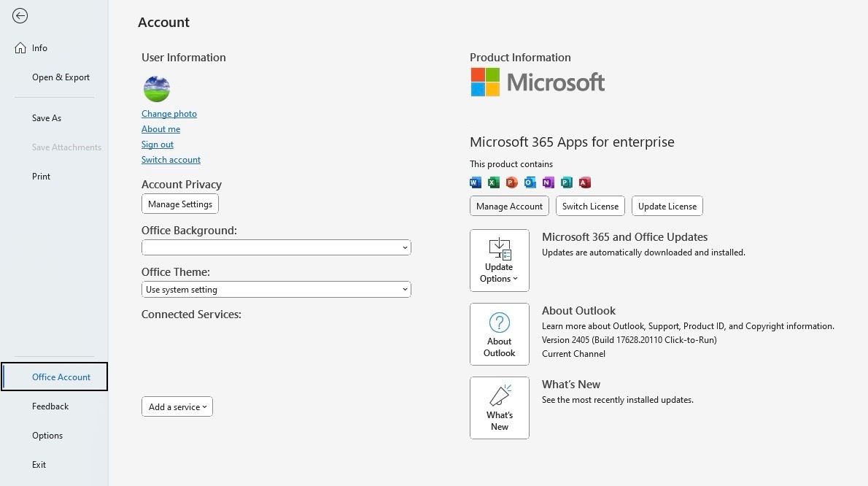Select Save As in sidebar
Image resolution: width=868 pixels, height=486 pixels.
54,118
